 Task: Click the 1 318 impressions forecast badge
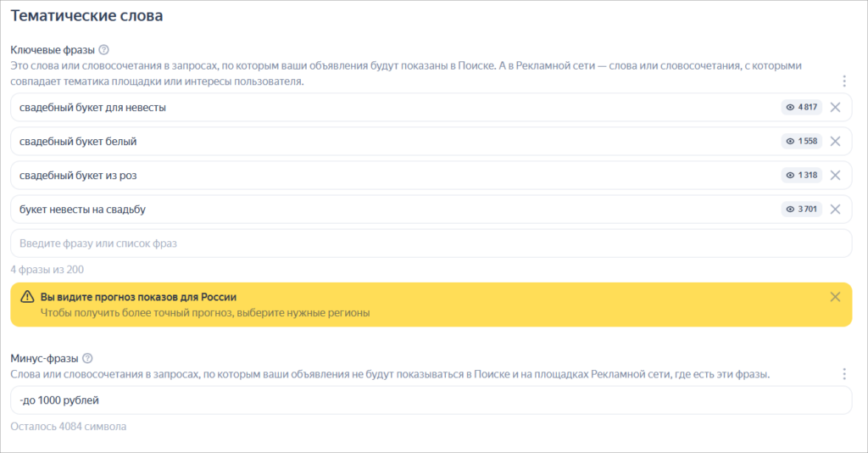801,176
